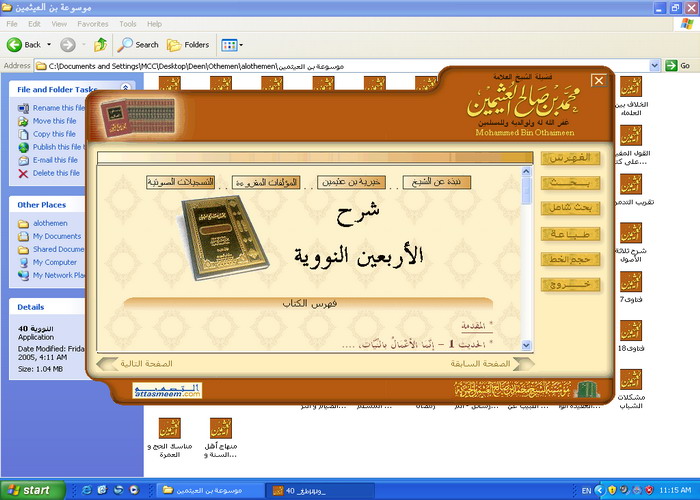The width and height of the screenshot is (700, 500).
Task: Open the Favorites menu
Action: click(93, 23)
